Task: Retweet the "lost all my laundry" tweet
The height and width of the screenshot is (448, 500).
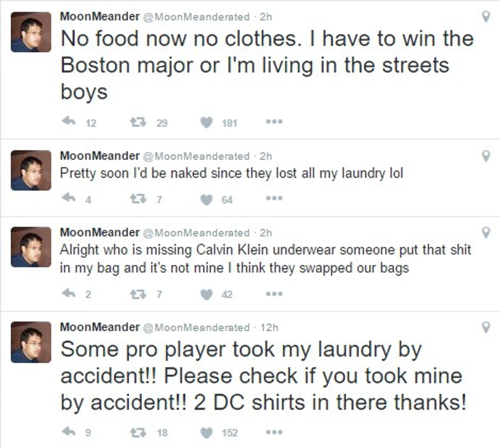Action: pos(138,199)
